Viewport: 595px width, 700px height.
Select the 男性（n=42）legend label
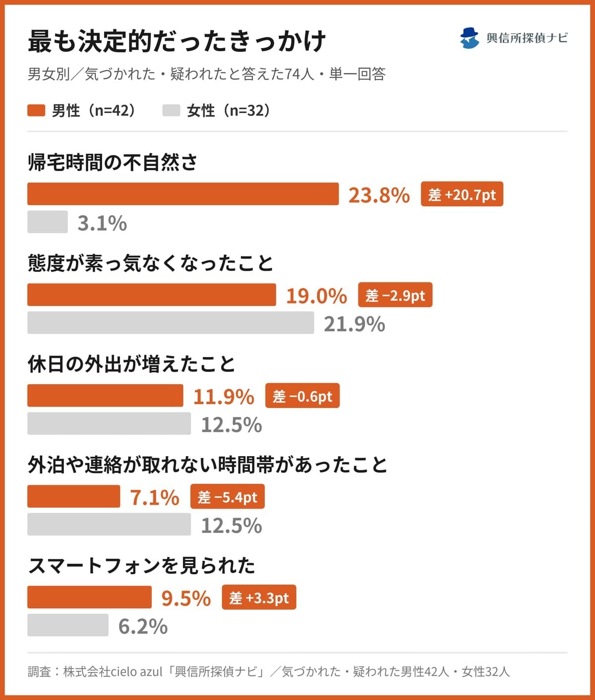coord(94,110)
